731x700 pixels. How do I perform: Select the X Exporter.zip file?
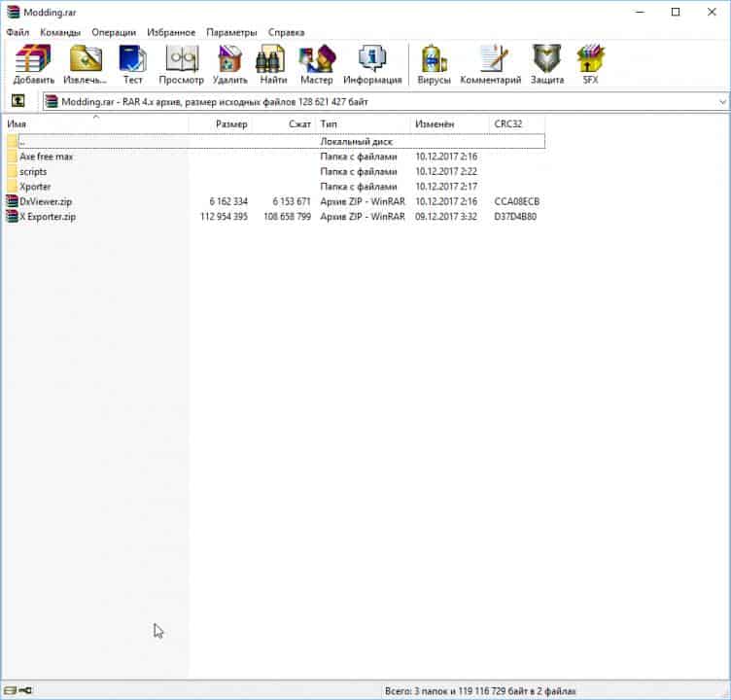click(48, 217)
